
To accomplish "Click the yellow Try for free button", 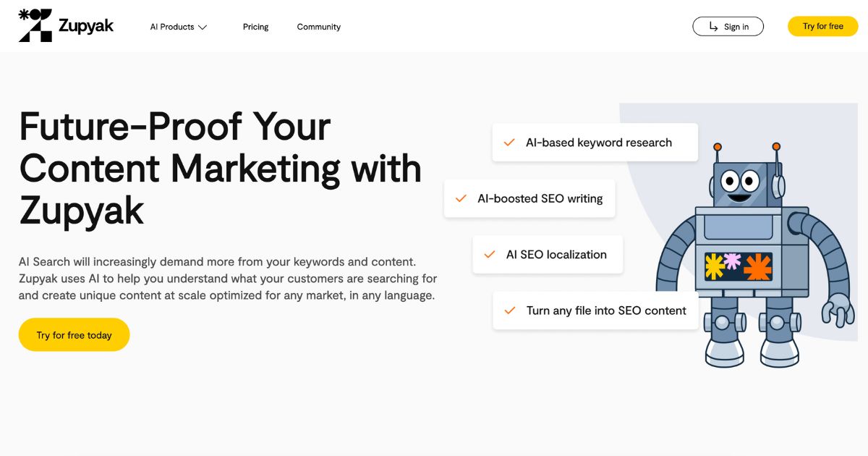I will 823,26.
